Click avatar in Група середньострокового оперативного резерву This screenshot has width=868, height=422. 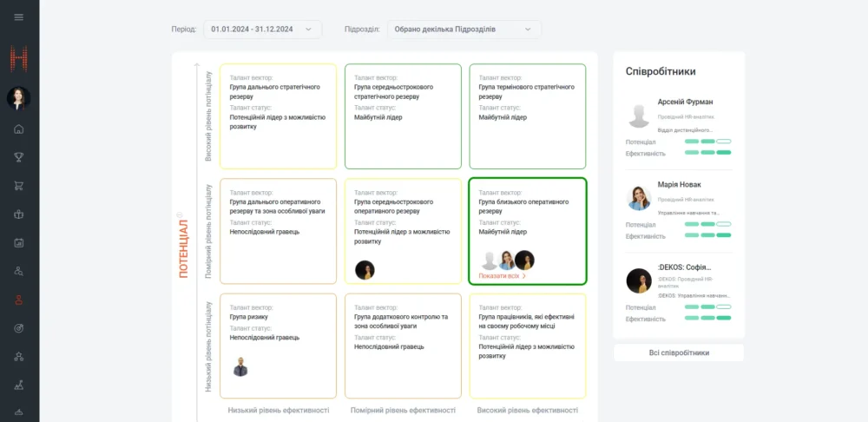365,270
